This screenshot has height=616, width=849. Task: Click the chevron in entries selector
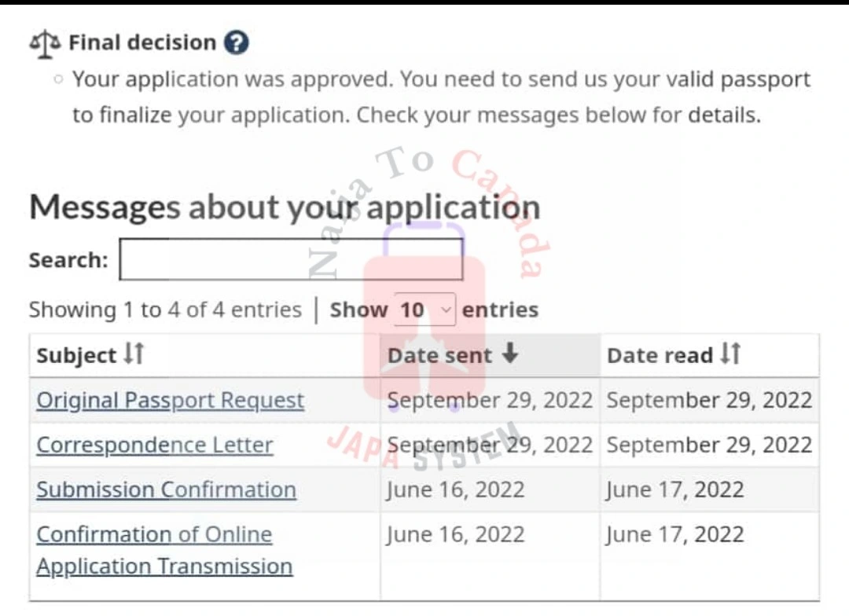pyautogui.click(x=445, y=310)
